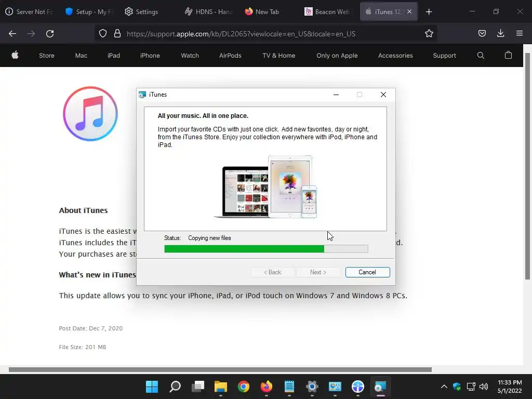Click the Apple logo in site navigation
Screen dimensions: 532x399
(15, 55)
